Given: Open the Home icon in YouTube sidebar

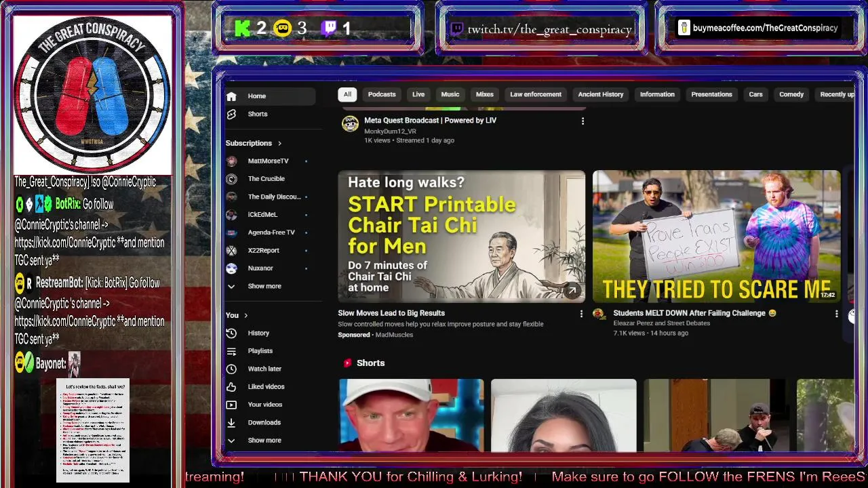Looking at the screenshot, I should tap(231, 96).
